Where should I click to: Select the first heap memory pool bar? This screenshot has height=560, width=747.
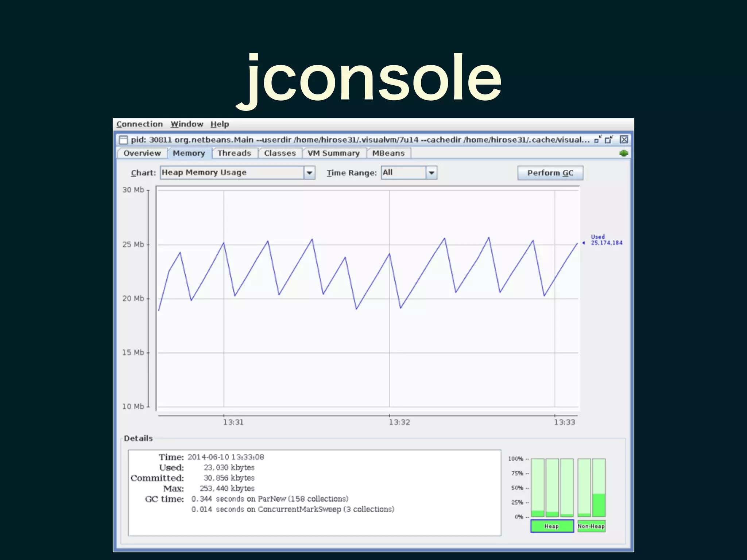coord(537,487)
